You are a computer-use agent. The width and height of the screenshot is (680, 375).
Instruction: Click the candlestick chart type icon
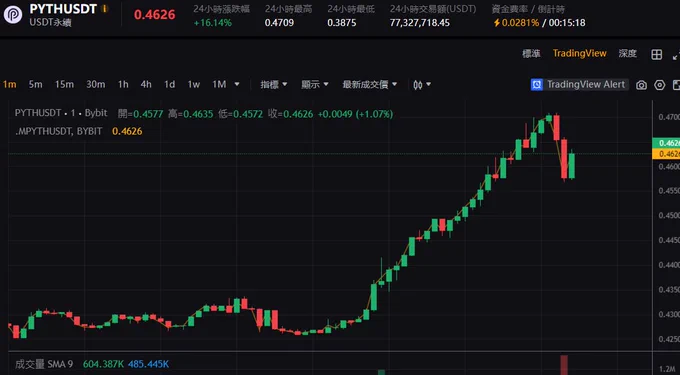tap(418, 85)
